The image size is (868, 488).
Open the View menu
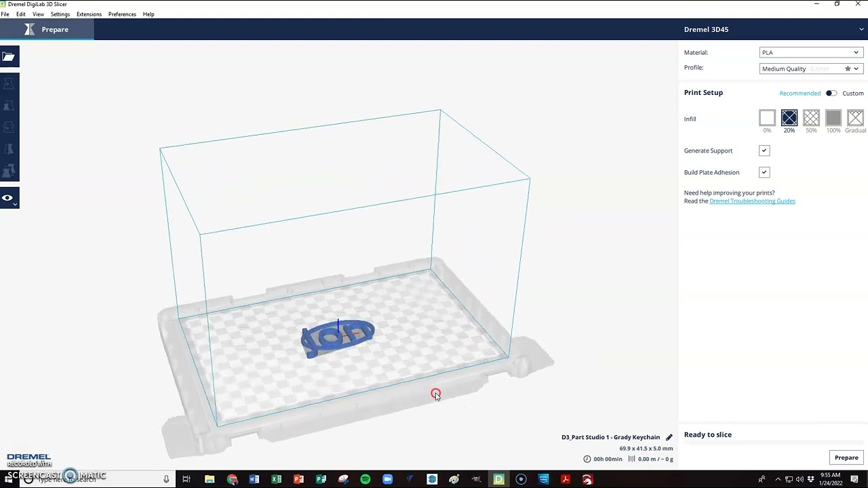(x=38, y=14)
